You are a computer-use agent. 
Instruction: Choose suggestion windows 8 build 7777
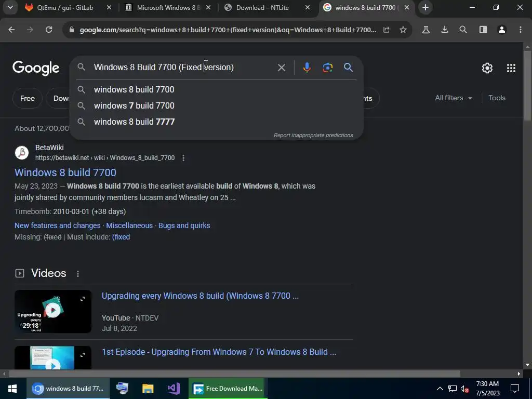coord(216,122)
